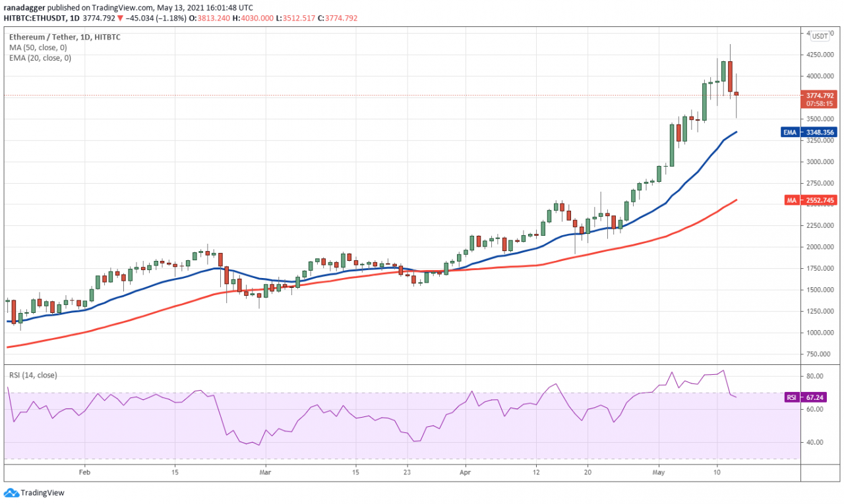Click the current price label 3774.792

(x=820, y=96)
